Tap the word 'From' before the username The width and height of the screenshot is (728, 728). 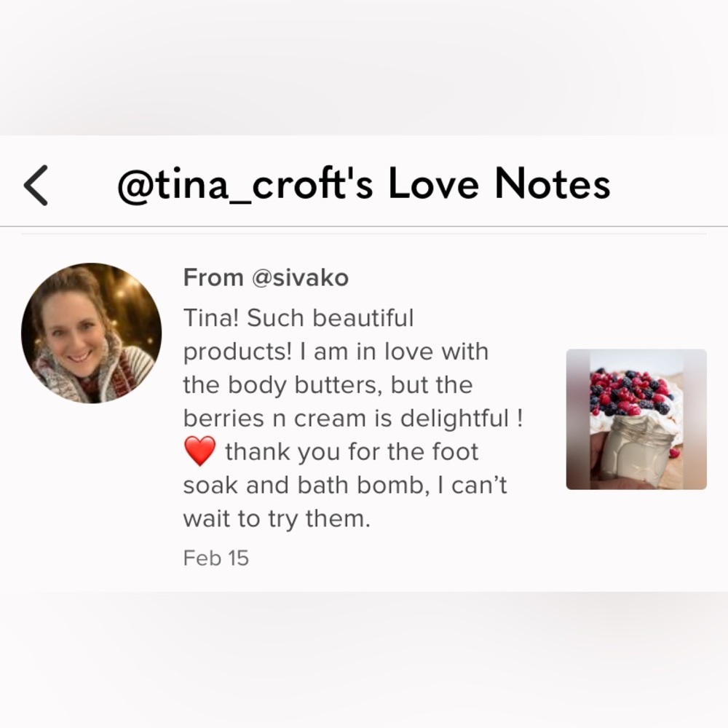(x=213, y=277)
